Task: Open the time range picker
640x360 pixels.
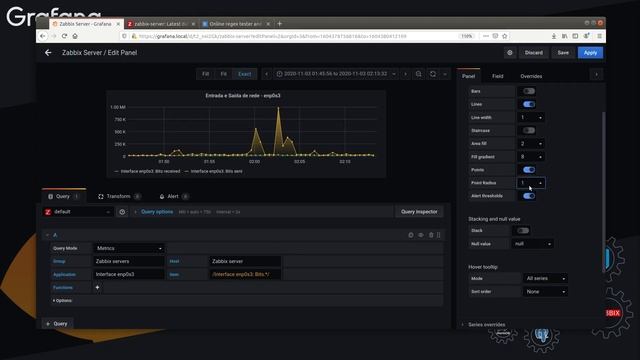Action: 336,74
